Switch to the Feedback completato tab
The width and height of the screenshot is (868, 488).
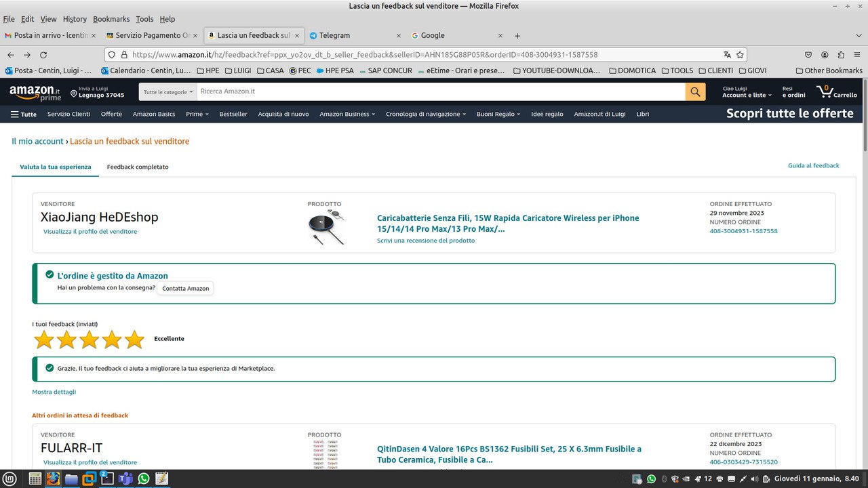click(138, 167)
